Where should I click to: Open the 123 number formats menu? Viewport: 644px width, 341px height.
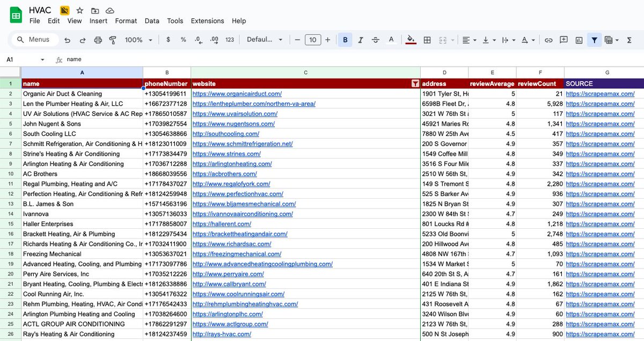coord(230,40)
